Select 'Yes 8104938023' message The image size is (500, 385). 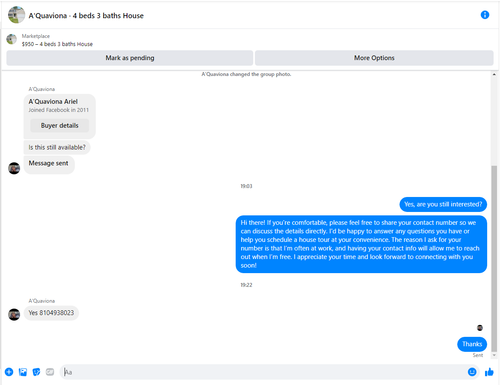(x=51, y=313)
